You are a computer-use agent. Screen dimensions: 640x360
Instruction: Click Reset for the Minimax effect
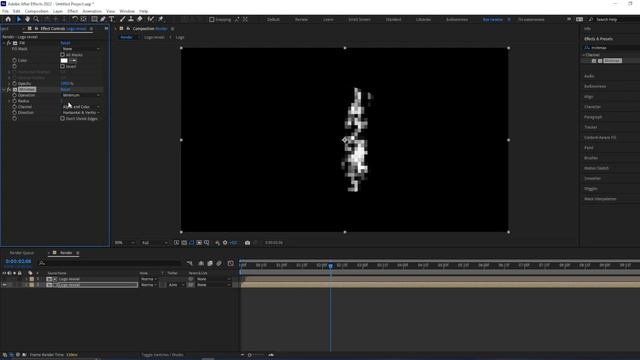(65, 89)
